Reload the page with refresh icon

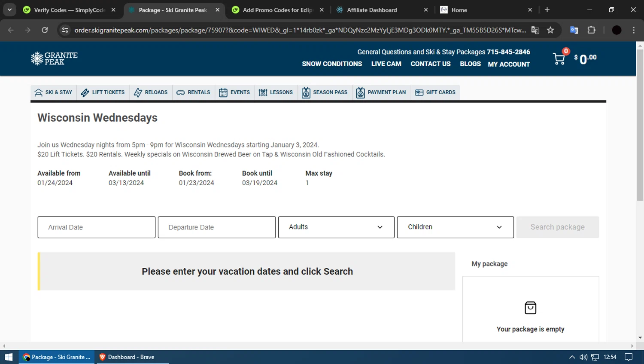click(x=45, y=30)
